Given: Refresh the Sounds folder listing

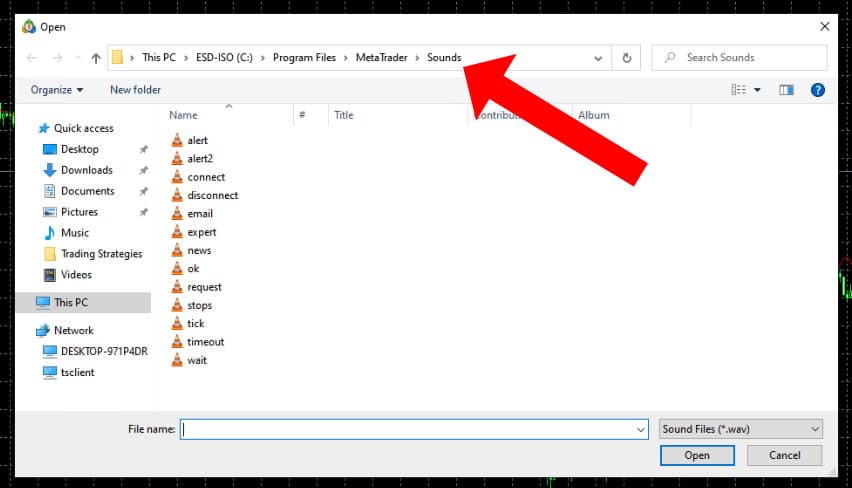Looking at the screenshot, I should pyautogui.click(x=627, y=58).
